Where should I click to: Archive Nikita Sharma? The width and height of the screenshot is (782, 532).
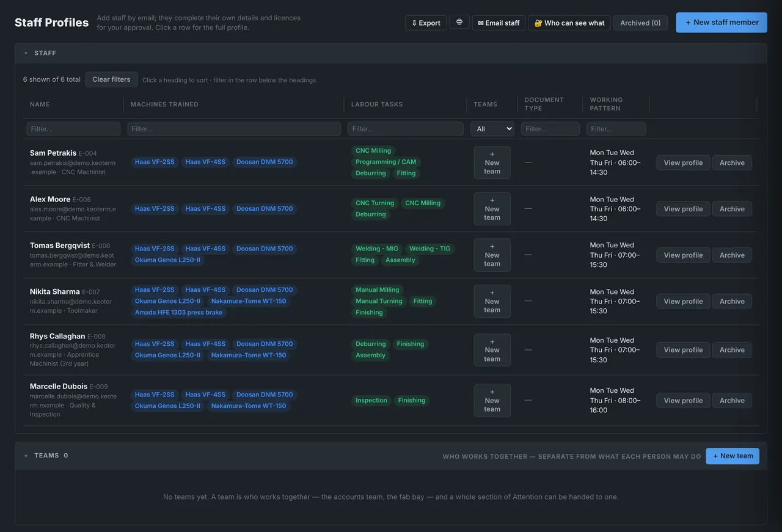(x=732, y=301)
